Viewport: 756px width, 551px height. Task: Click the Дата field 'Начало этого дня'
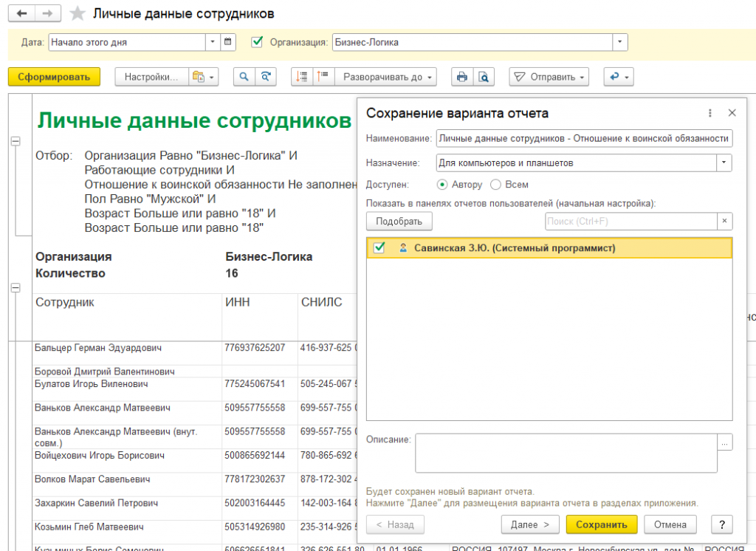coord(127,42)
